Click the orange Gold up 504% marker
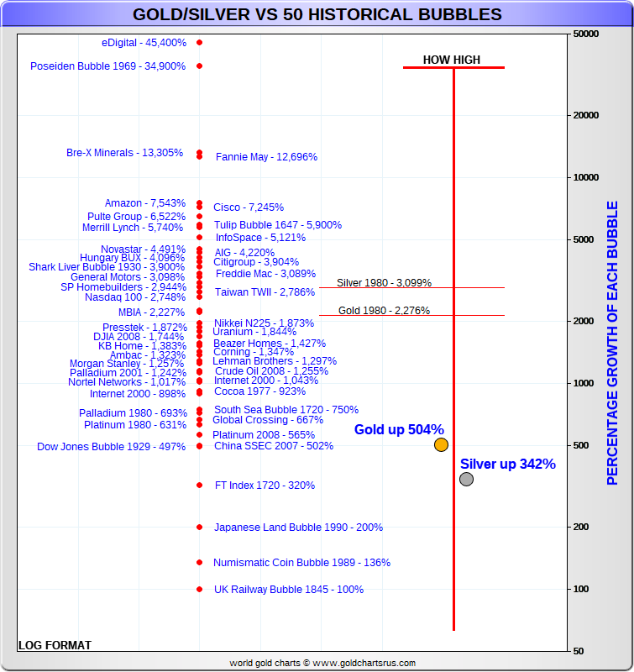The height and width of the screenshot is (672, 634). tap(441, 445)
